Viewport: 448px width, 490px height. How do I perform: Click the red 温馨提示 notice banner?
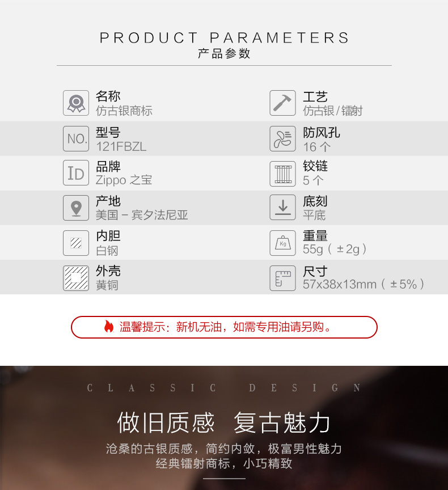point(224,327)
